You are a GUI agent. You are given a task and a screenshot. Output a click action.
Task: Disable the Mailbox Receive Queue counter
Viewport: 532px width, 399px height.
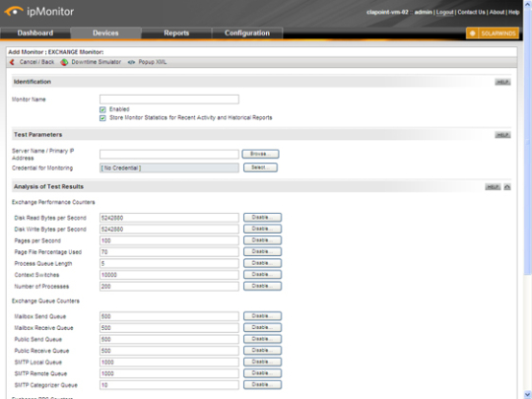(x=262, y=328)
